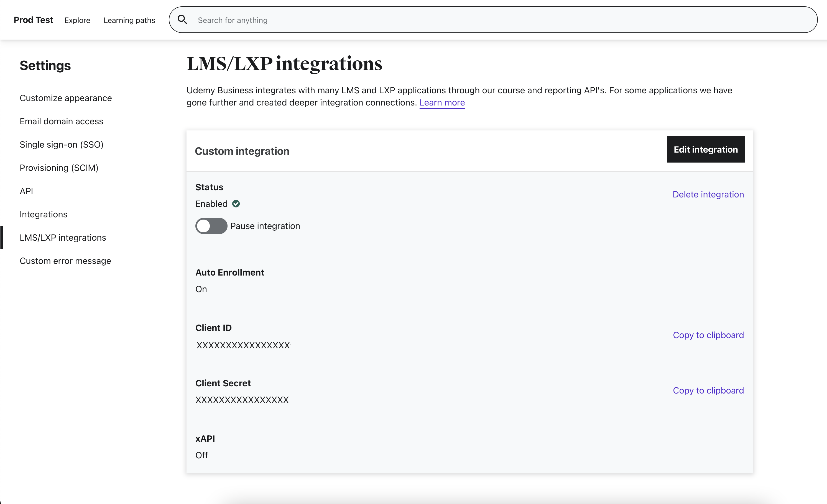This screenshot has width=827, height=504.
Task: Click the Provisioning SCIM sidebar item icon
Action: tap(59, 168)
